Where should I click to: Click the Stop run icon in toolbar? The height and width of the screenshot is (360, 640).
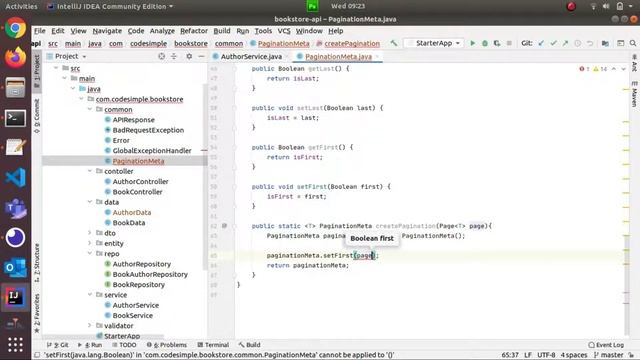[x=509, y=43]
